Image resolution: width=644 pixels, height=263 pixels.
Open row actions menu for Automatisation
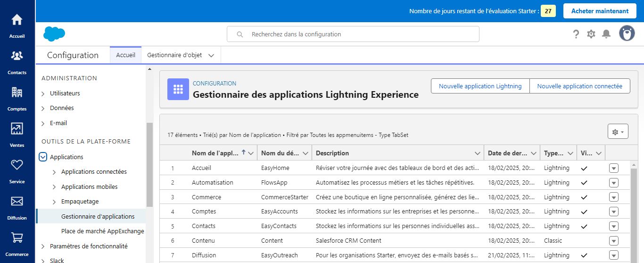tap(614, 183)
